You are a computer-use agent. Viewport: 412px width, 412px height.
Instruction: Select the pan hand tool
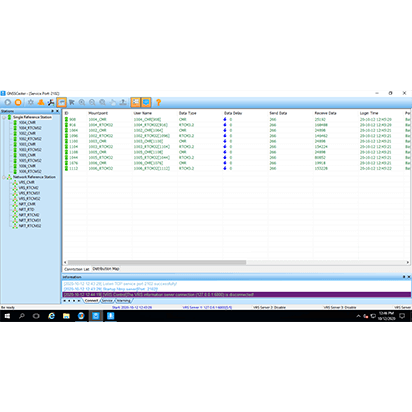(x=113, y=102)
